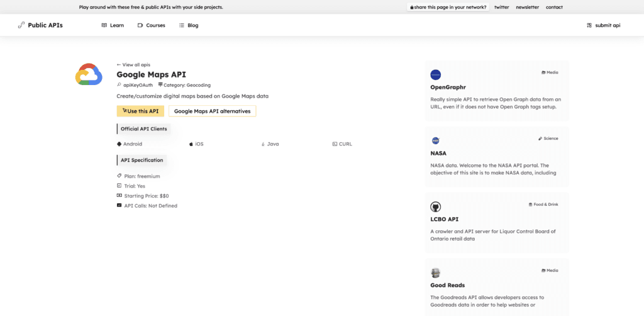Click the Good Reads description text
Viewport: 644px width, 316px height.
coord(487,301)
